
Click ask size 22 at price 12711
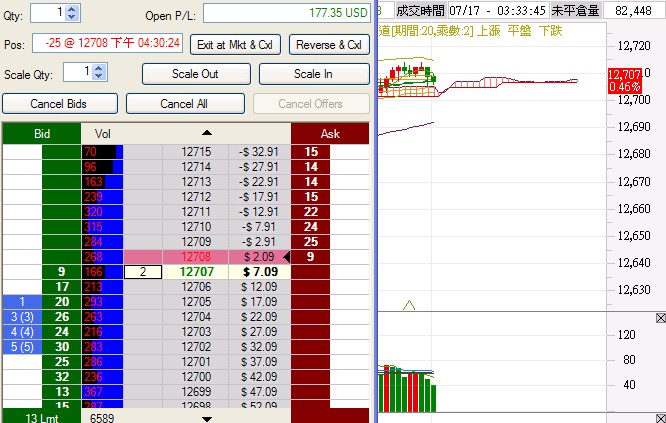pos(310,212)
